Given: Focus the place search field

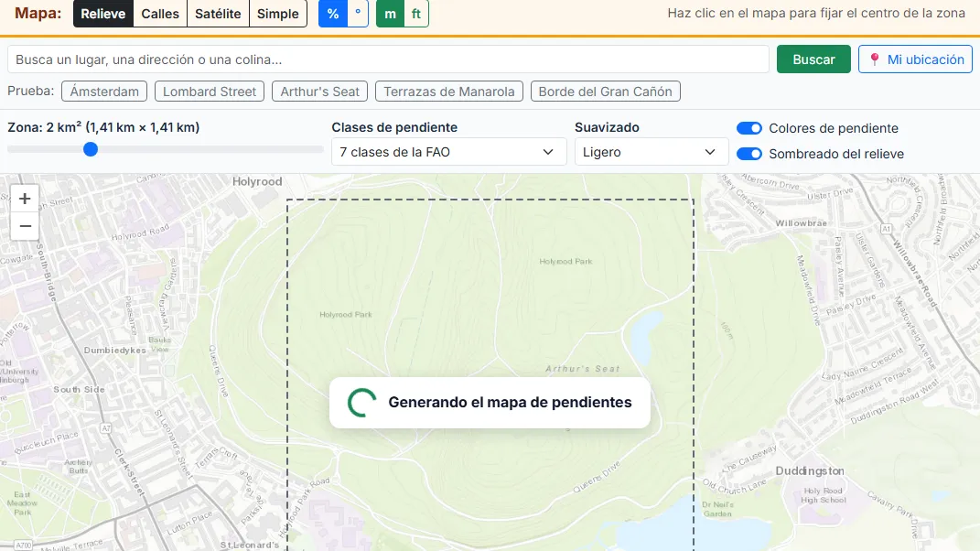Looking at the screenshot, I should tap(388, 59).
